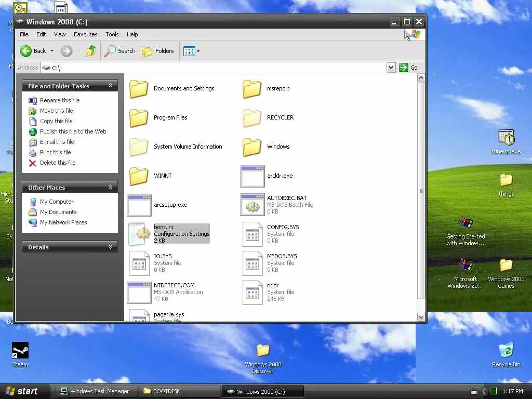Screen dimensions: 532x399
Task: Select the boot.ini file icon
Action: click(139, 234)
